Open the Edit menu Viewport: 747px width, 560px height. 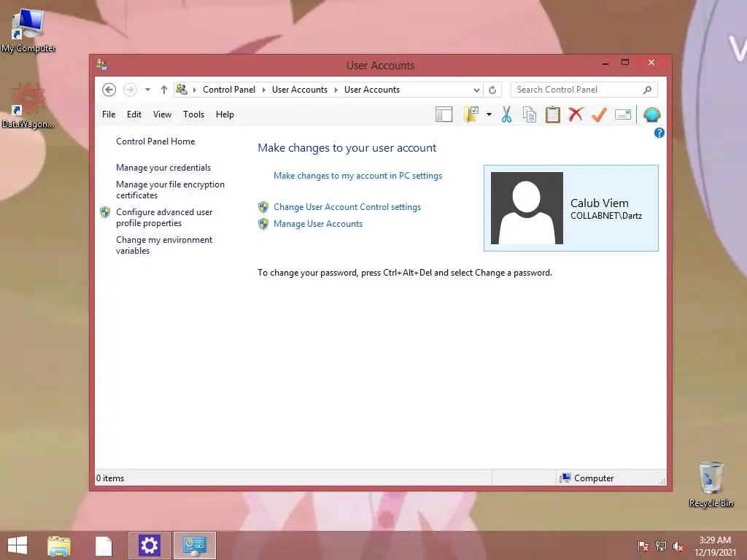tap(134, 114)
